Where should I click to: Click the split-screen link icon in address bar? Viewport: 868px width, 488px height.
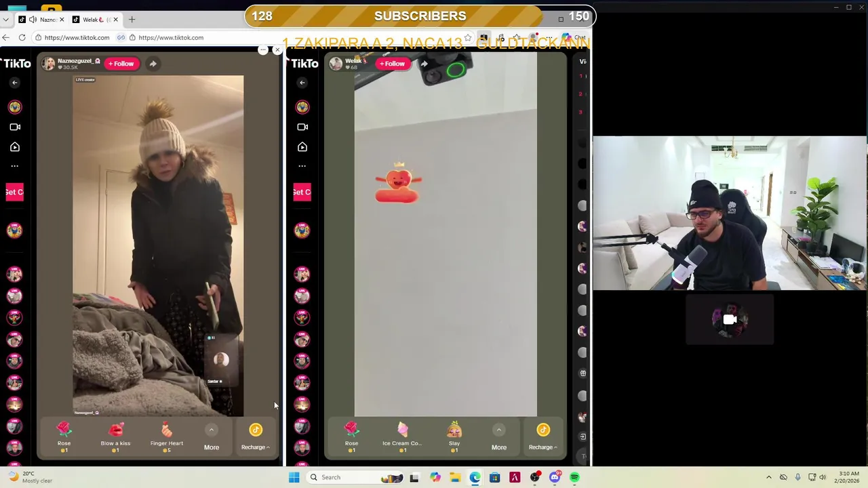(x=121, y=38)
